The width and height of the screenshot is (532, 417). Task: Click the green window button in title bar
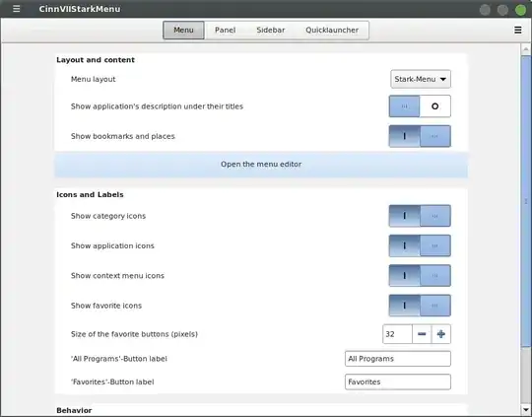(x=520, y=10)
